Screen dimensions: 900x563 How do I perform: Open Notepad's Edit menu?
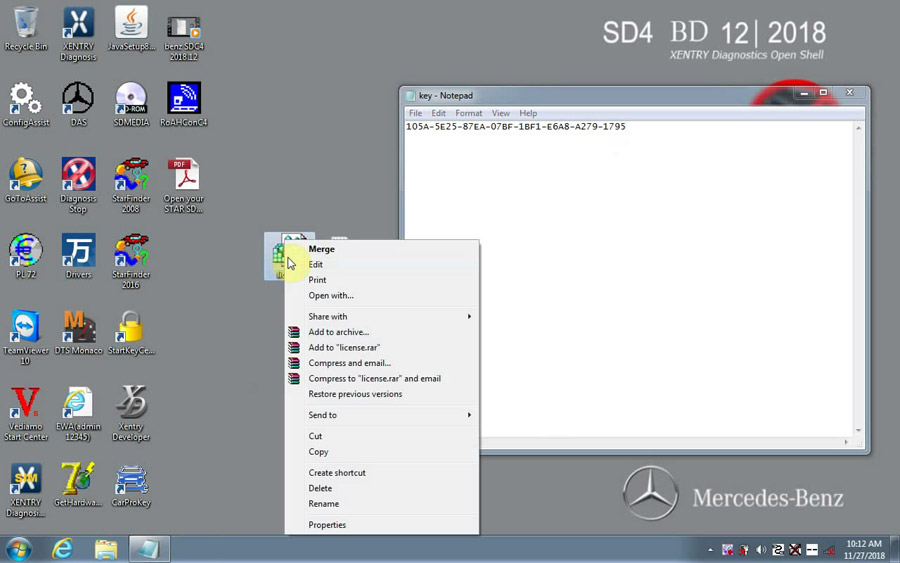click(x=439, y=113)
